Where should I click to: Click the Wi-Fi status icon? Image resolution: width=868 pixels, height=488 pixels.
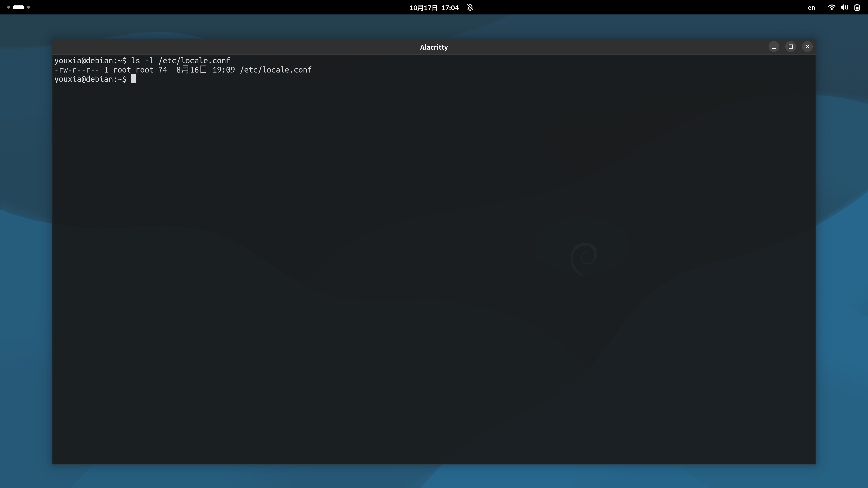point(832,7)
